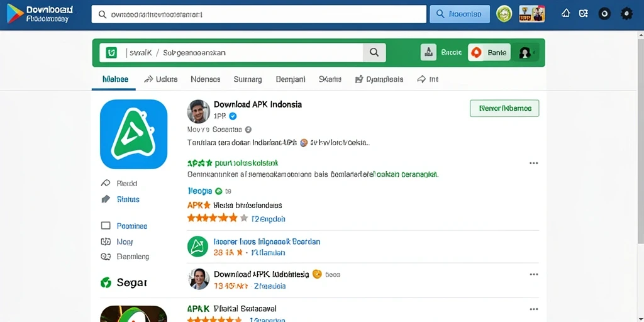Click the Nopy sidebar item

pyautogui.click(x=117, y=242)
